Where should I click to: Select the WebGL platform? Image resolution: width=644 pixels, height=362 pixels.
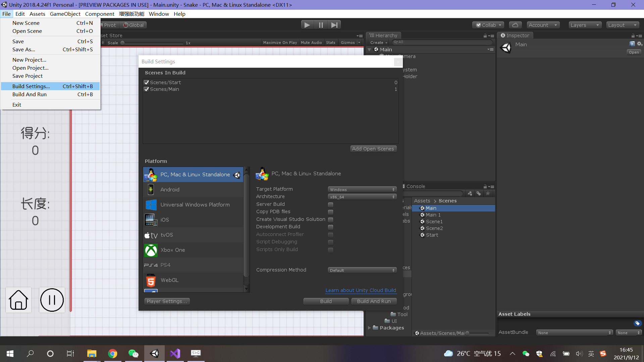(x=193, y=280)
